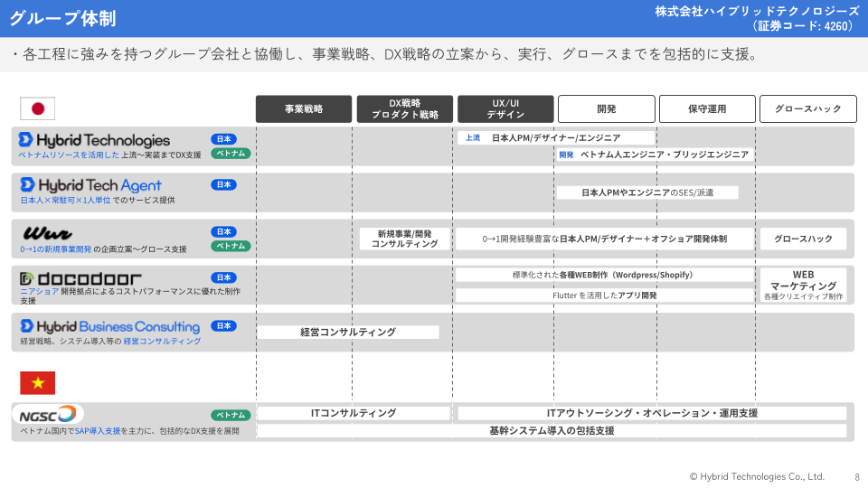Click ITコンサルティング bar
Screen dimensions: 868x488
click(x=354, y=413)
